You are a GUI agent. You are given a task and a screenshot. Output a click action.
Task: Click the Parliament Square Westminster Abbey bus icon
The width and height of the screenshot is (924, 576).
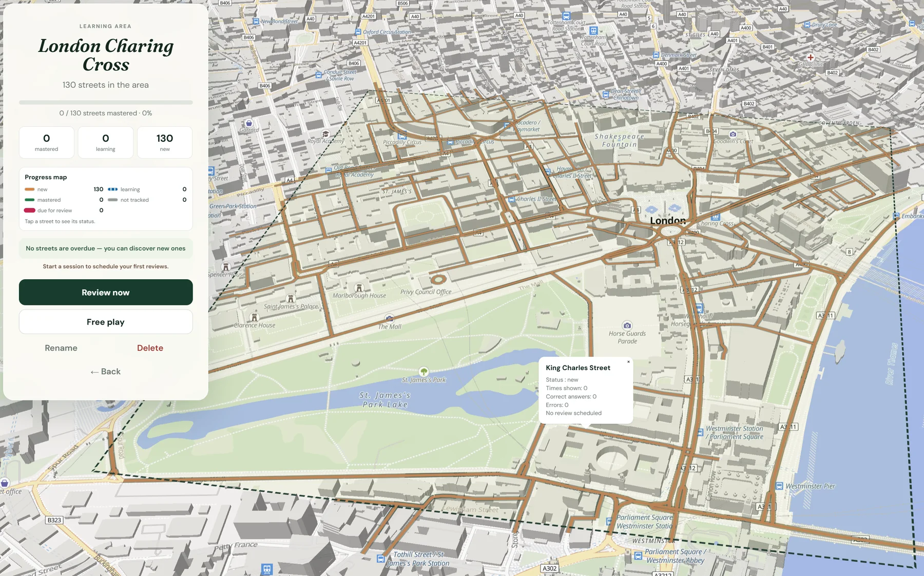tap(638, 555)
